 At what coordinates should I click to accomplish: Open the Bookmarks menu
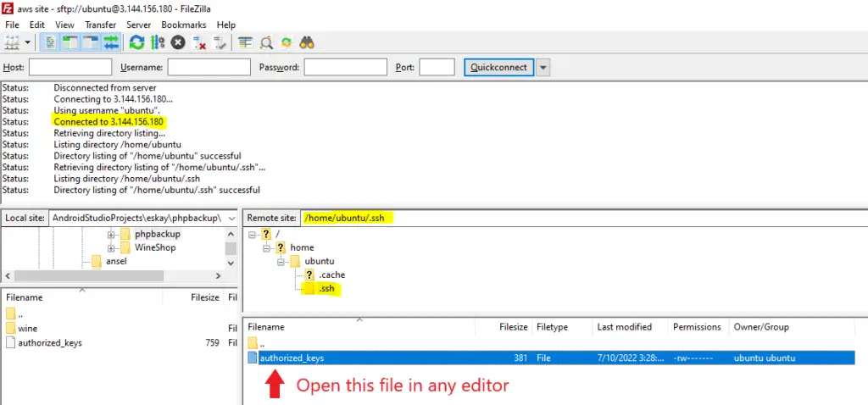coord(184,25)
